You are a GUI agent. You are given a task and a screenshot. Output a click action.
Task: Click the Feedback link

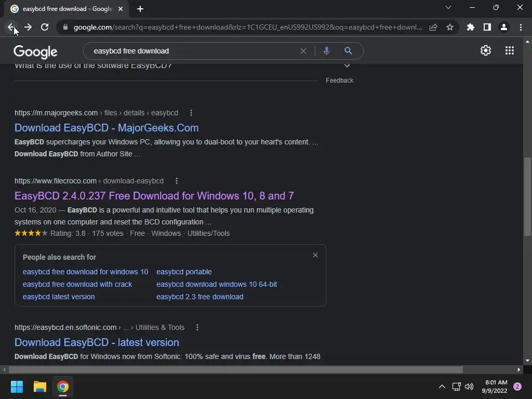coord(339,81)
